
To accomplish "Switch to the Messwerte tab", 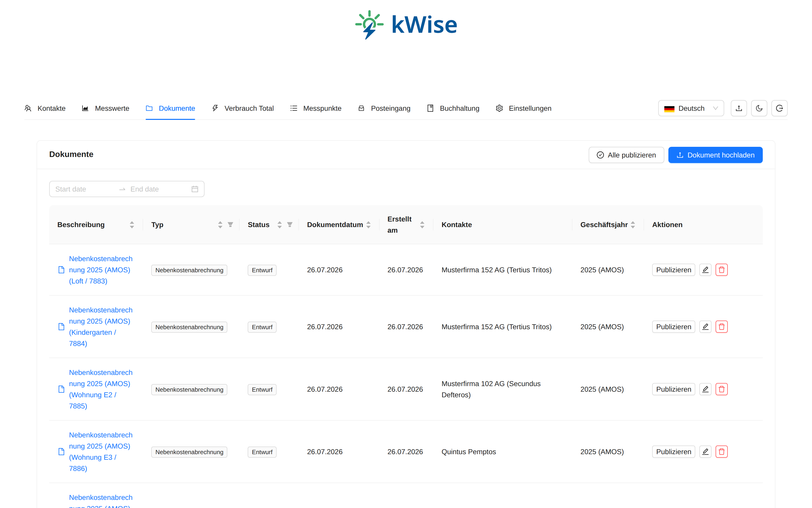I will [106, 108].
